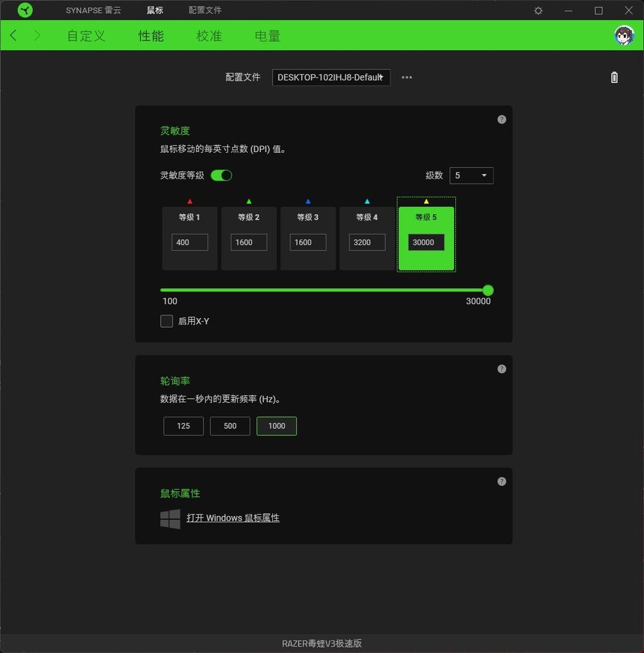The width and height of the screenshot is (644, 653).
Task: Turn off the 灵敏度等级 switch
Action: pyautogui.click(x=221, y=175)
